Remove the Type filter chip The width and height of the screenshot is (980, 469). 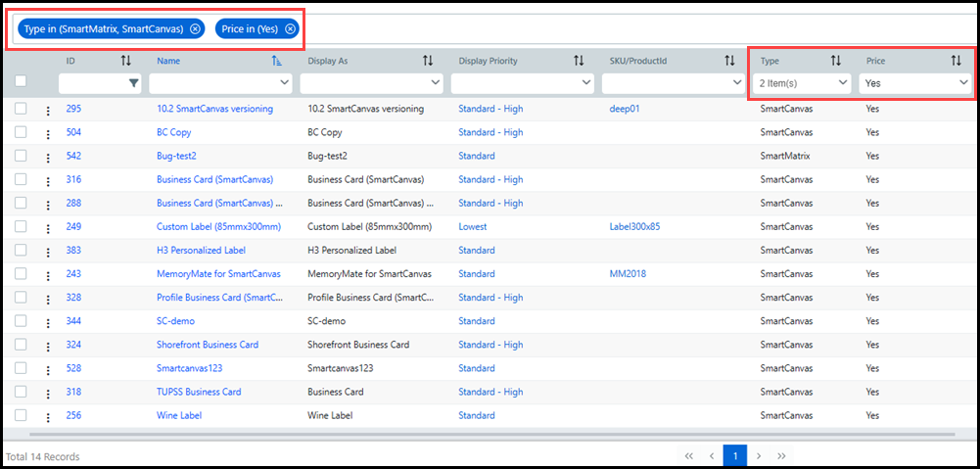pyautogui.click(x=195, y=29)
